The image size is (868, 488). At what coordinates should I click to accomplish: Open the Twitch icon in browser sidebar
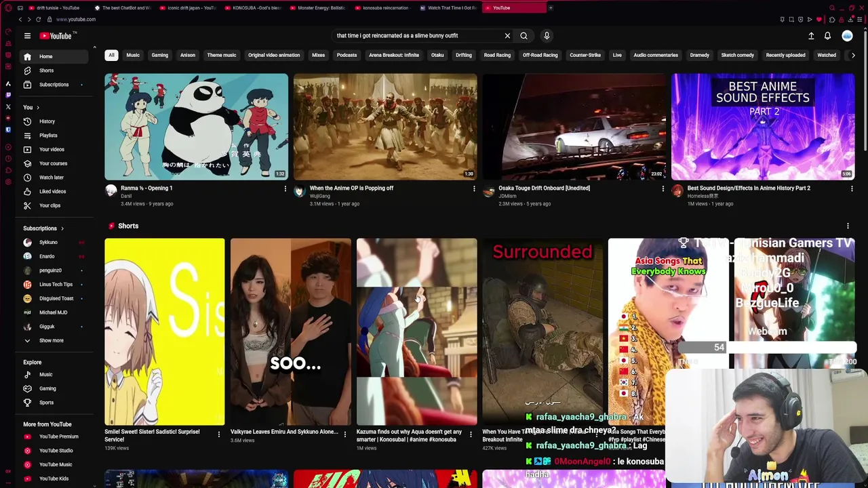point(8,95)
